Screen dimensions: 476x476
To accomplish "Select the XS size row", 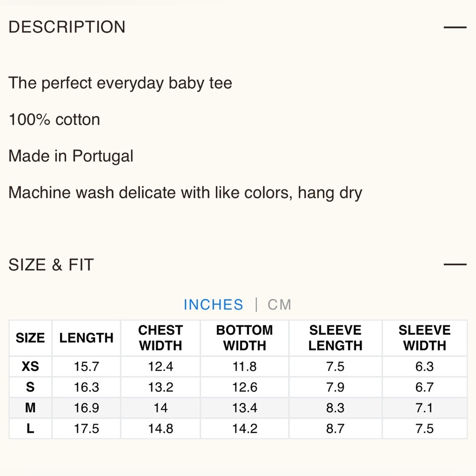I will pos(238,367).
